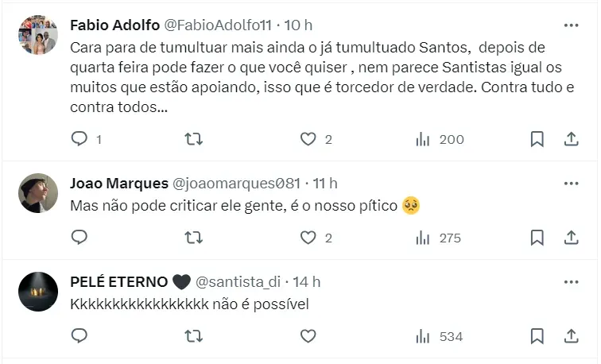Screen dimensions: 601x364
Task: Like PELÉ ETERNO's tweet
Action: [x=308, y=336]
